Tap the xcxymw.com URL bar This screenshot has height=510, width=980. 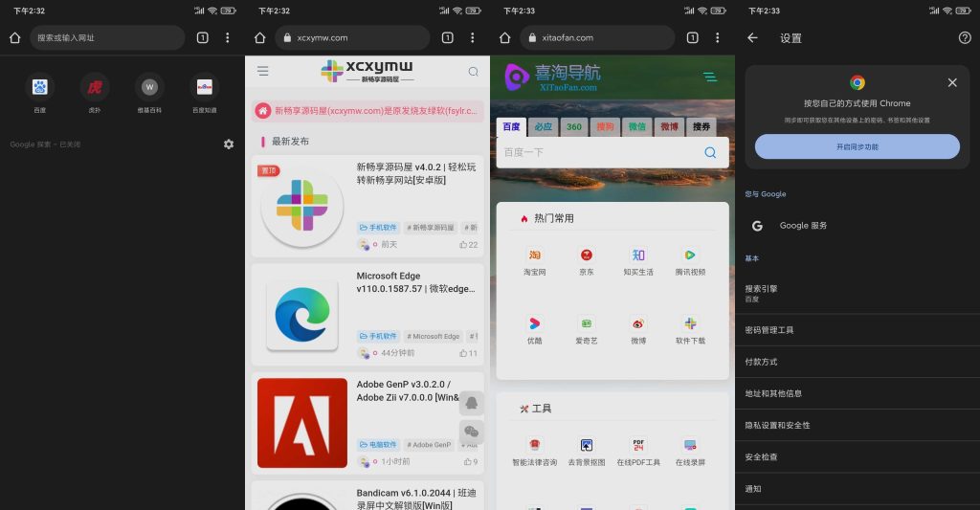coord(352,37)
